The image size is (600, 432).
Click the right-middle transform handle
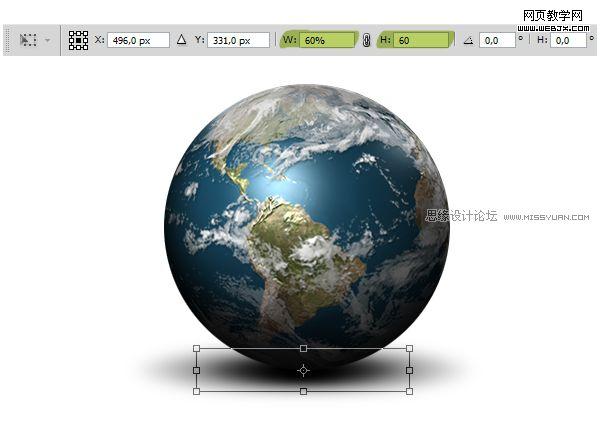[409, 370]
